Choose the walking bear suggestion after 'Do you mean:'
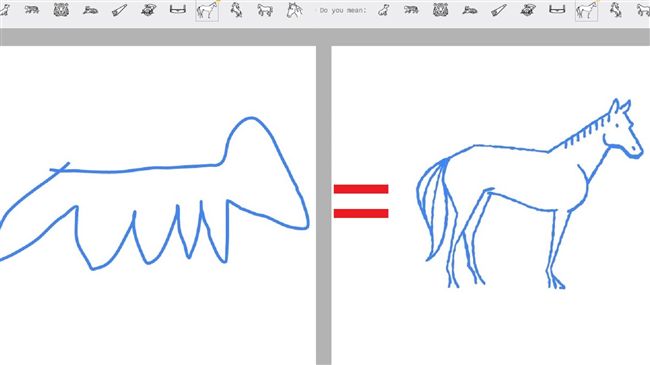 (x=411, y=10)
